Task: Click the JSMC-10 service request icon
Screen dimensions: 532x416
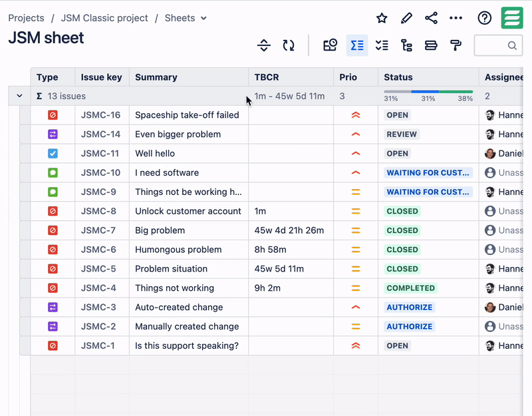Action: (x=53, y=172)
